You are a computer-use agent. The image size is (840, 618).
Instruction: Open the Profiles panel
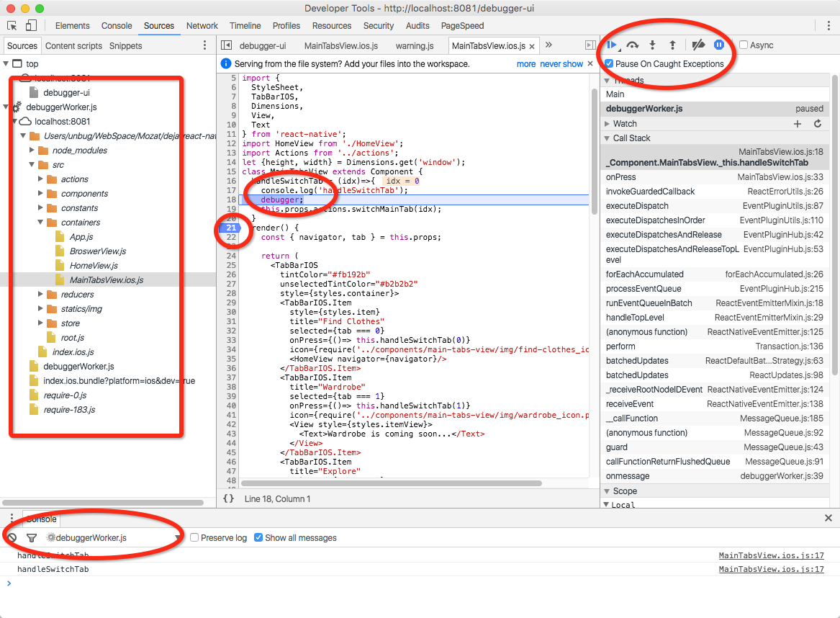[x=286, y=25]
